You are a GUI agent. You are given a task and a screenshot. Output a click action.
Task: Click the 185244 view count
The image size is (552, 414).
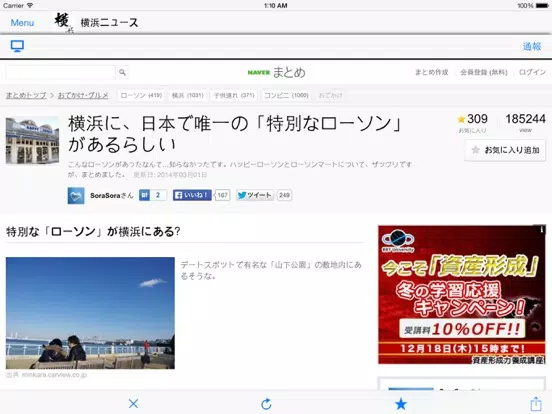click(x=525, y=119)
